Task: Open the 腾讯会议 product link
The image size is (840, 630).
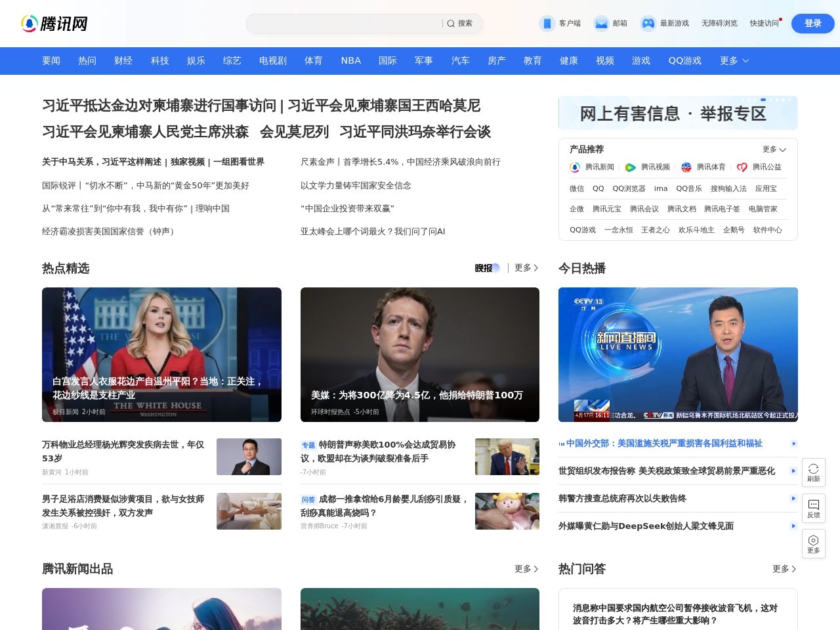Action: 644,209
